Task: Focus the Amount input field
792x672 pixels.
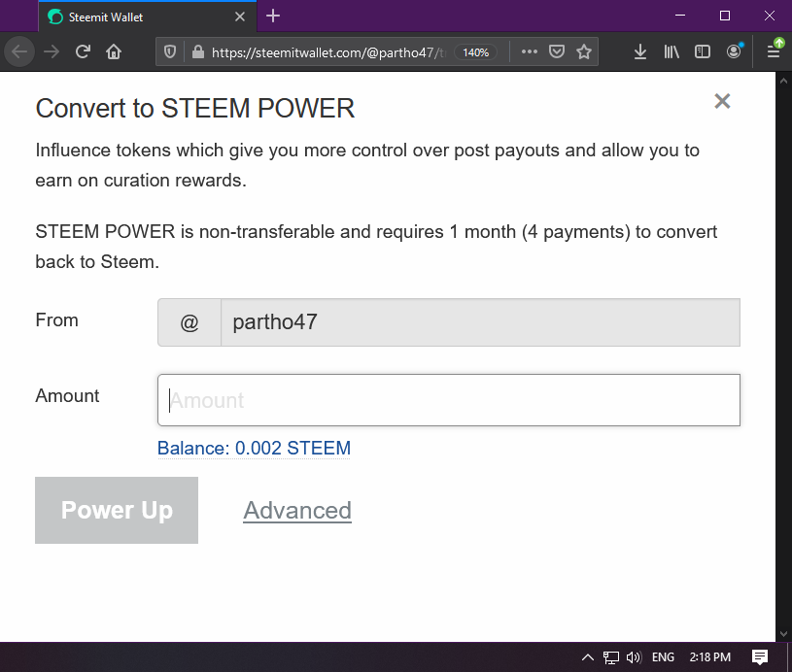Action: tap(449, 400)
